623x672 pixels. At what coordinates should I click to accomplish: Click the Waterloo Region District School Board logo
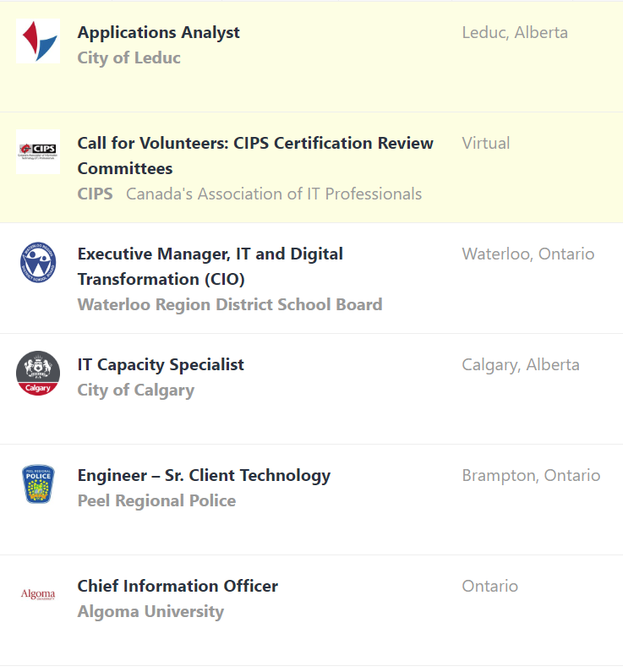coord(38,262)
